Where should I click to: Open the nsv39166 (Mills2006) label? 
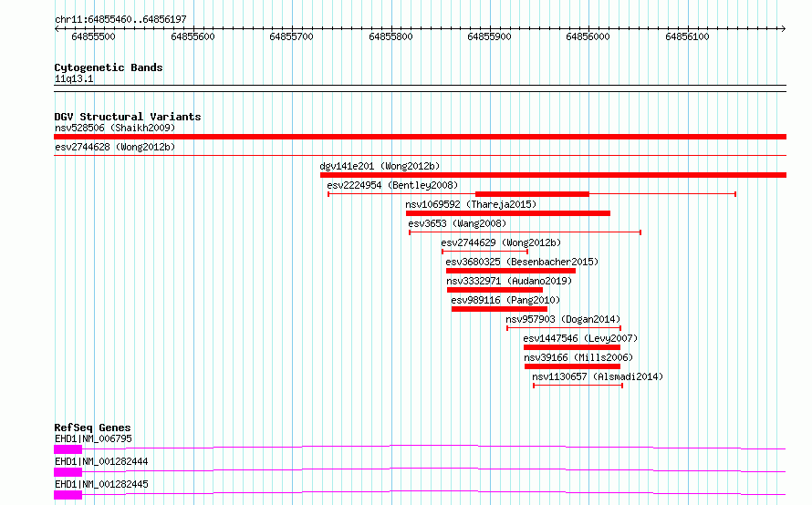(x=578, y=357)
